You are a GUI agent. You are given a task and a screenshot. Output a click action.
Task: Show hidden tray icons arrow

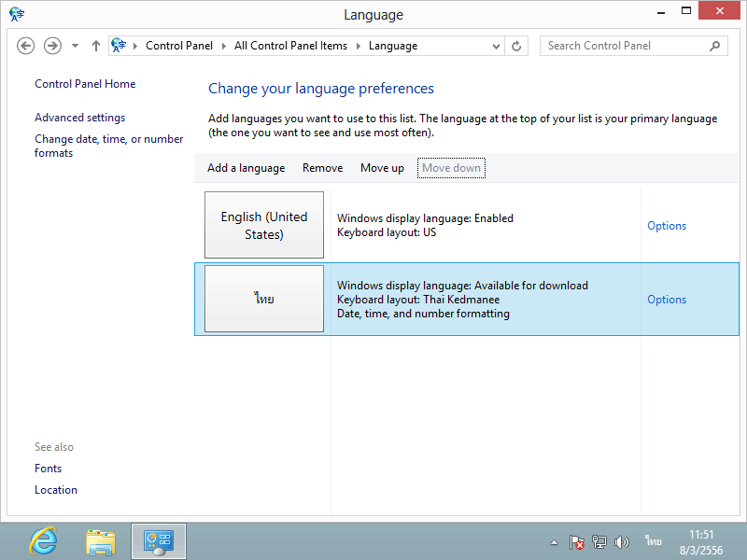tap(554, 542)
